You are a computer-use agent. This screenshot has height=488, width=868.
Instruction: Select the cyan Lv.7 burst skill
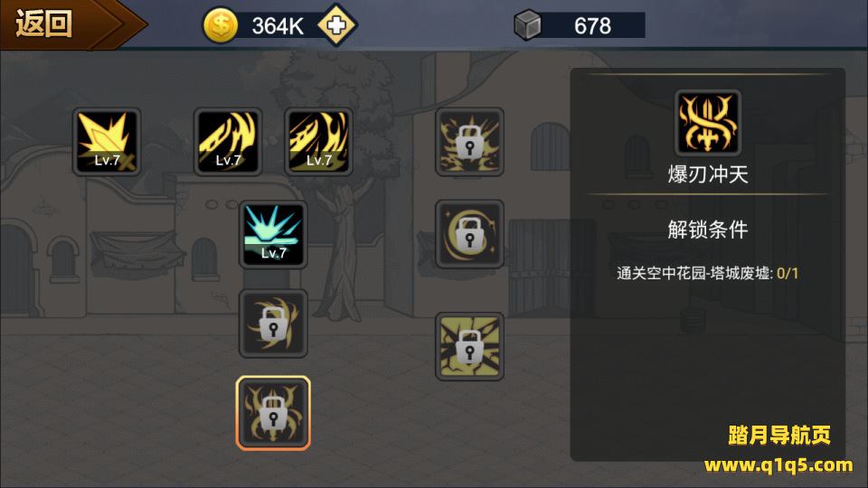pyautogui.click(x=273, y=235)
